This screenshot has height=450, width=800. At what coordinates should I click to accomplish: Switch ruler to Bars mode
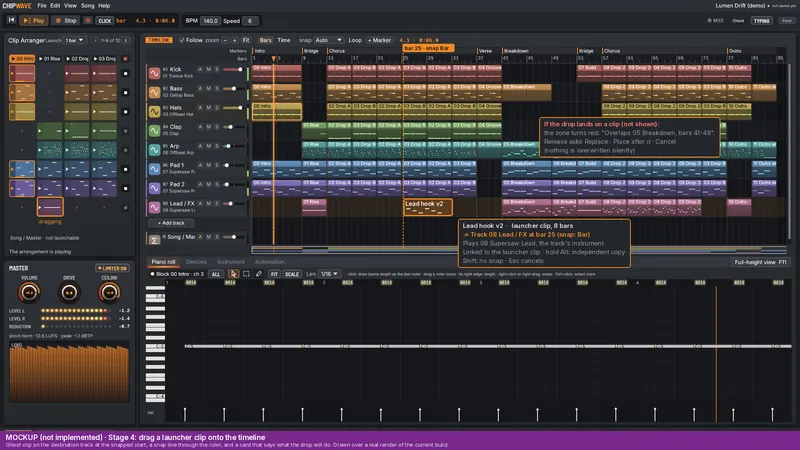pos(265,40)
